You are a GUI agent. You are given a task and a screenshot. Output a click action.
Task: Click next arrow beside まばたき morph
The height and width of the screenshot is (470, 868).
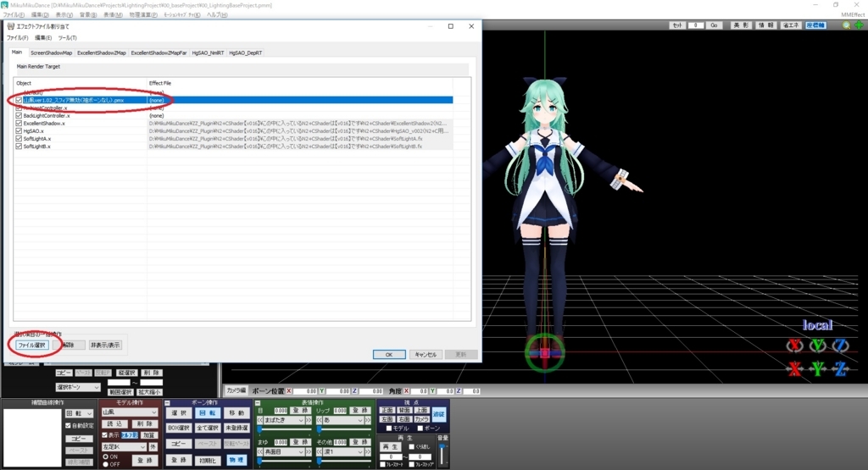tap(309, 421)
